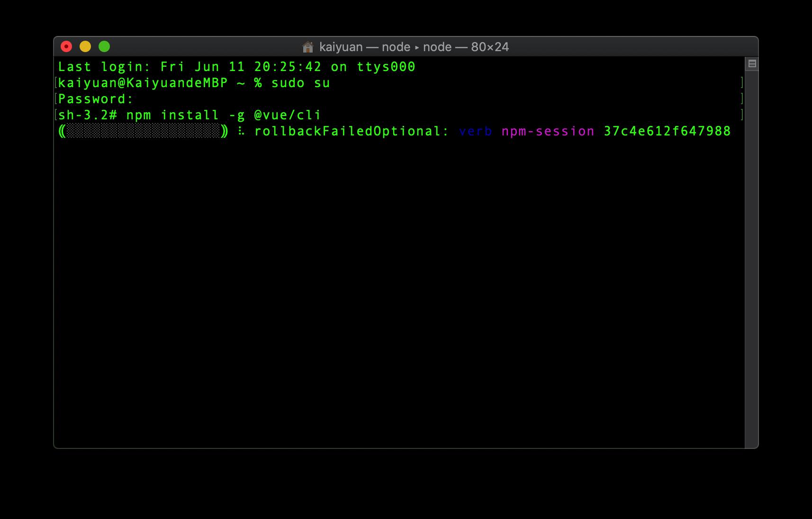Click the 'npm install -g @vue/cli' command
The image size is (812, 519).
tap(224, 115)
